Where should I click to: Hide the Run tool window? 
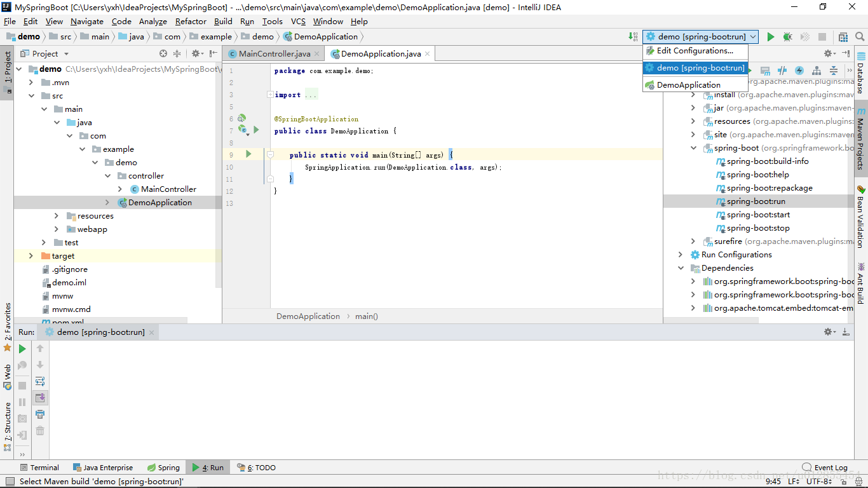846,332
